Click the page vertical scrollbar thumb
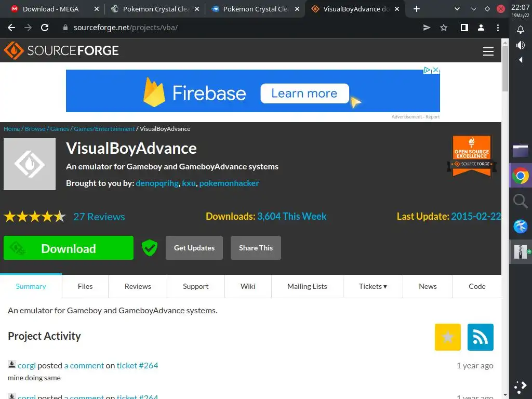The width and height of the screenshot is (532, 399). [505, 69]
